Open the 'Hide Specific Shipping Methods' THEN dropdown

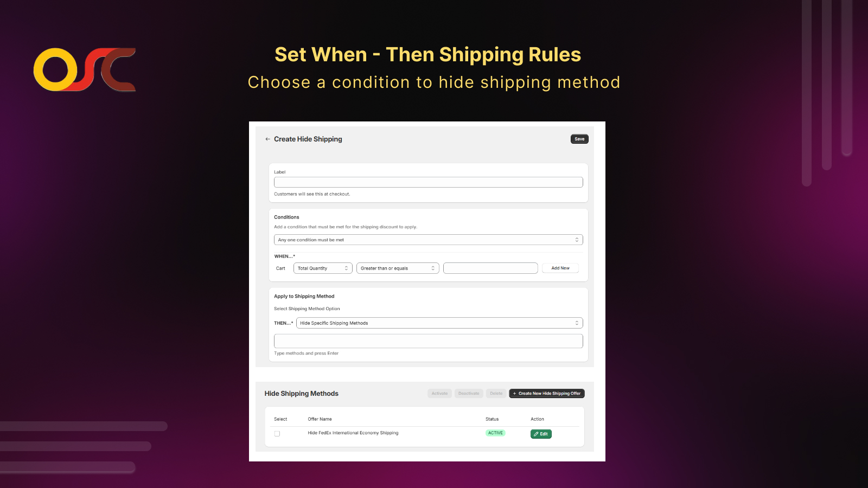[439, 323]
